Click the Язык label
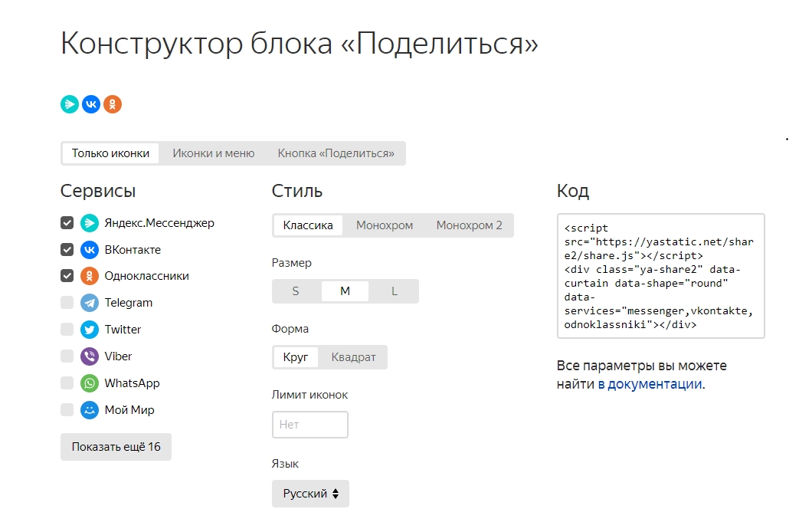Viewport: 812px width, 532px height. coord(285,464)
